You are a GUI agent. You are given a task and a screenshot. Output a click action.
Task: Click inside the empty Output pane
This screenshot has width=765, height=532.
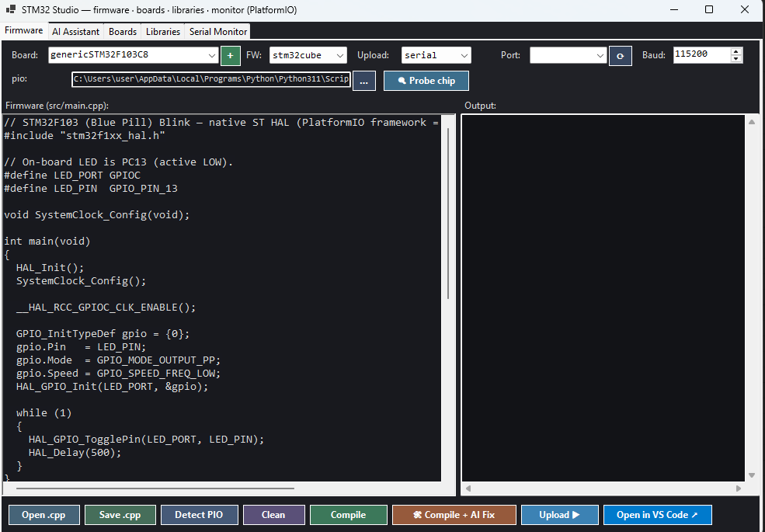[603, 298]
